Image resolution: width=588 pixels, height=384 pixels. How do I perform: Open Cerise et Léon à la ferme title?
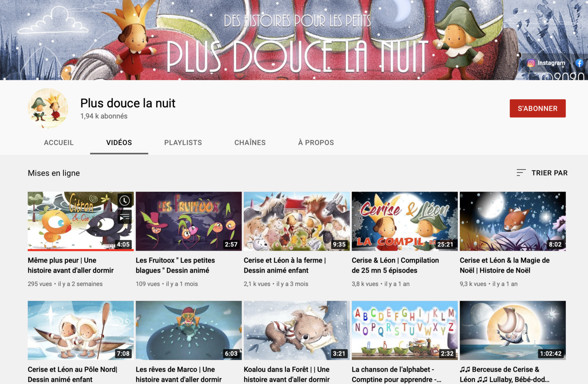[x=284, y=265]
